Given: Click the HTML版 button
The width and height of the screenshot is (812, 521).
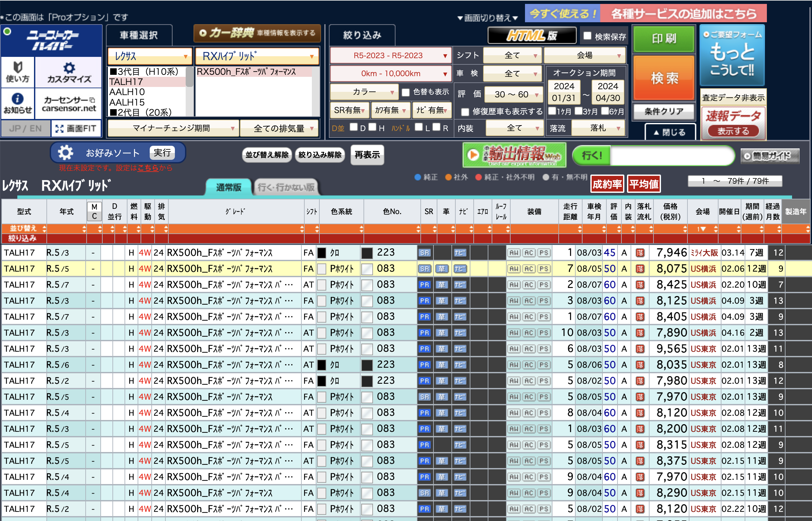Looking at the screenshot, I should (x=532, y=36).
